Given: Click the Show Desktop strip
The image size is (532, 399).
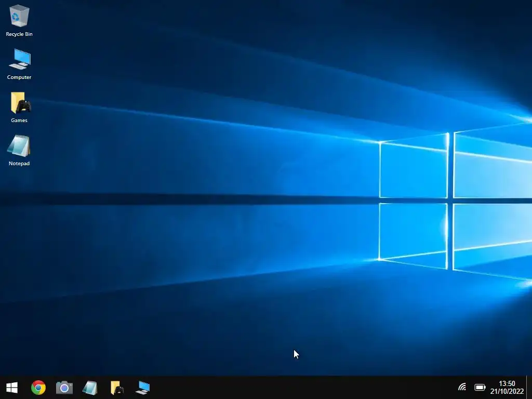Looking at the screenshot, I should click(529, 387).
